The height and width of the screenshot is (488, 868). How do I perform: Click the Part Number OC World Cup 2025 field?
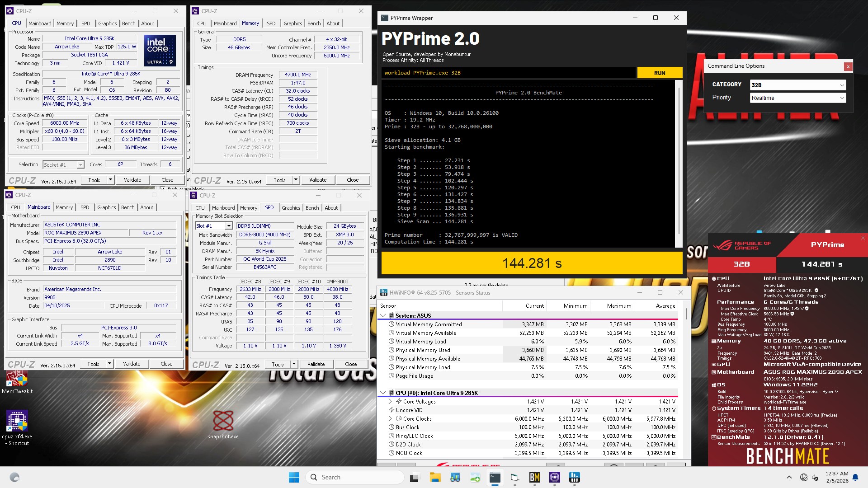click(x=265, y=259)
